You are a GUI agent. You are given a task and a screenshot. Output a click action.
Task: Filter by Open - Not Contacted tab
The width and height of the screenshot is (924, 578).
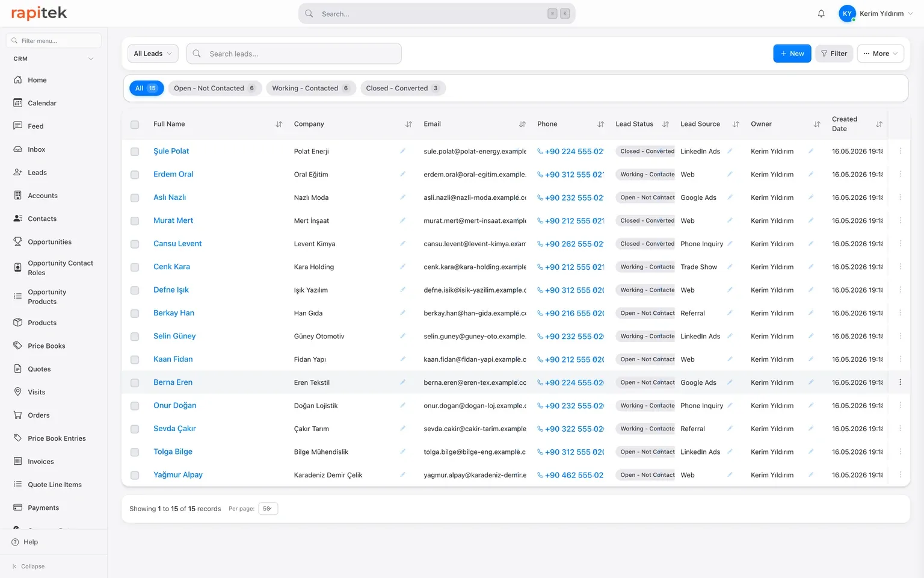pyautogui.click(x=215, y=88)
